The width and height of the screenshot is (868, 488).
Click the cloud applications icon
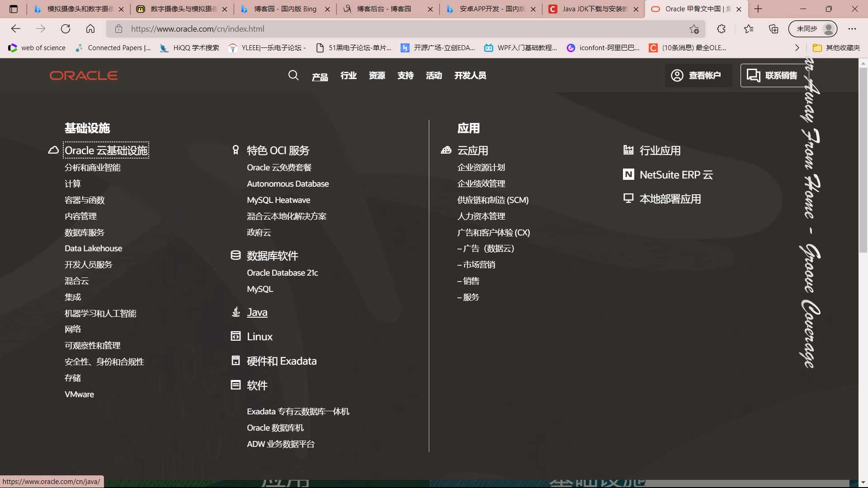(x=447, y=149)
